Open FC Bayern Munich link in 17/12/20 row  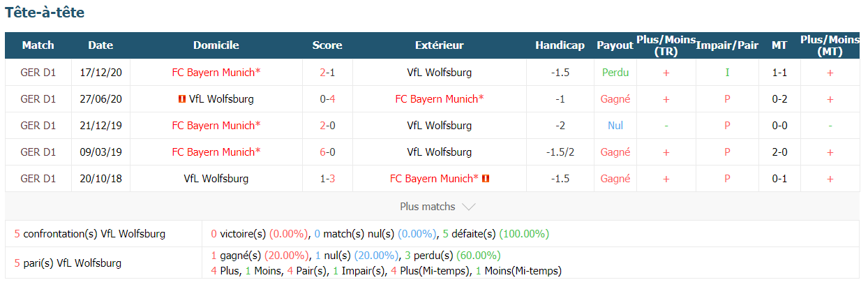pos(216,73)
